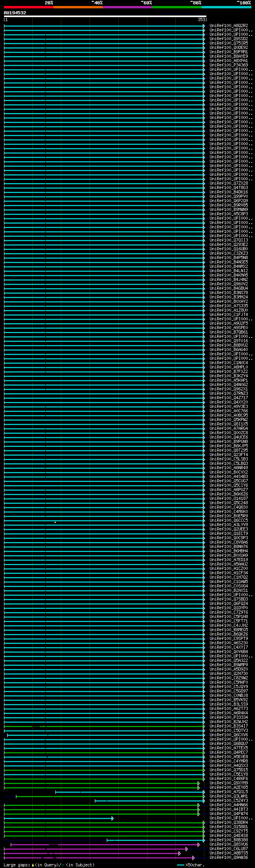Click hit label UniRef100_Q7QII3
Image resolution: width=255 pixels, height=868 pixels.
229,240
